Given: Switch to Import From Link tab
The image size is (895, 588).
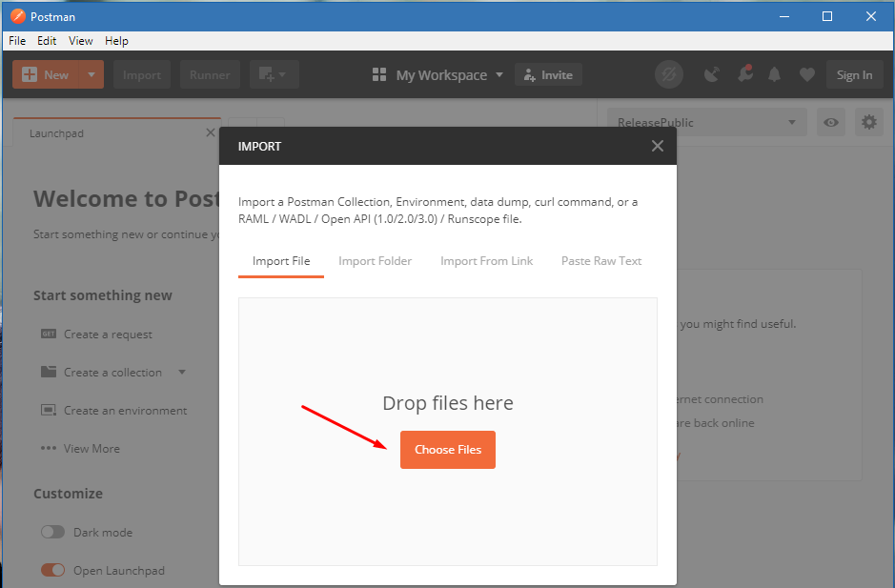Looking at the screenshot, I should click(486, 261).
